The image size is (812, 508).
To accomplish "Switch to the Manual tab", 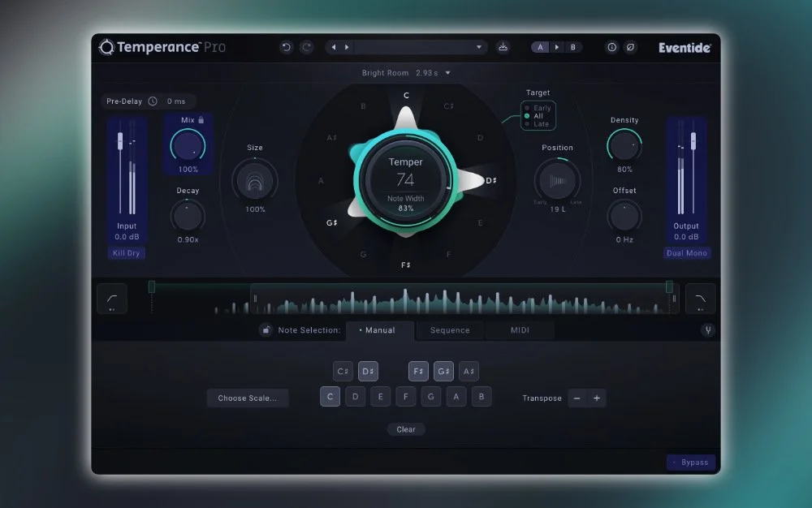I will 379,330.
